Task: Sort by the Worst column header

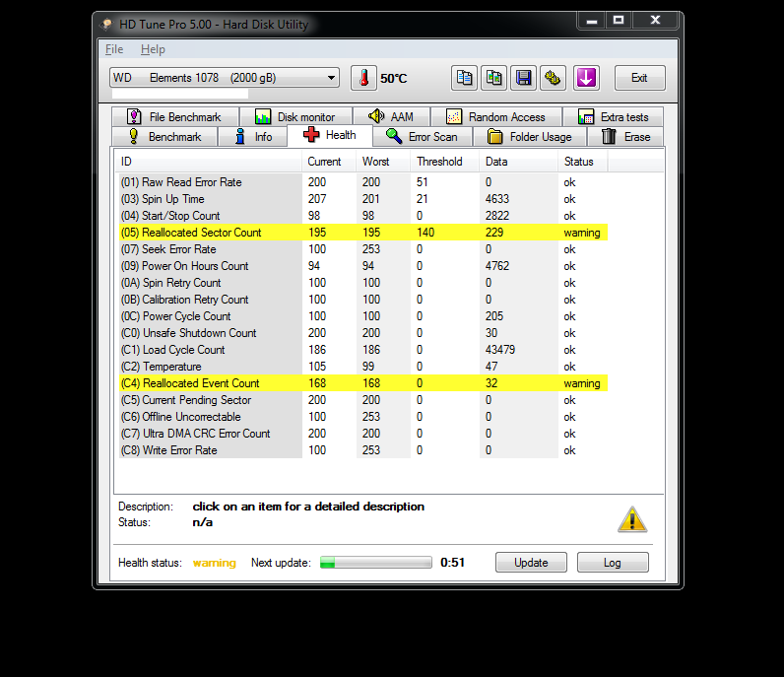Action: click(383, 162)
